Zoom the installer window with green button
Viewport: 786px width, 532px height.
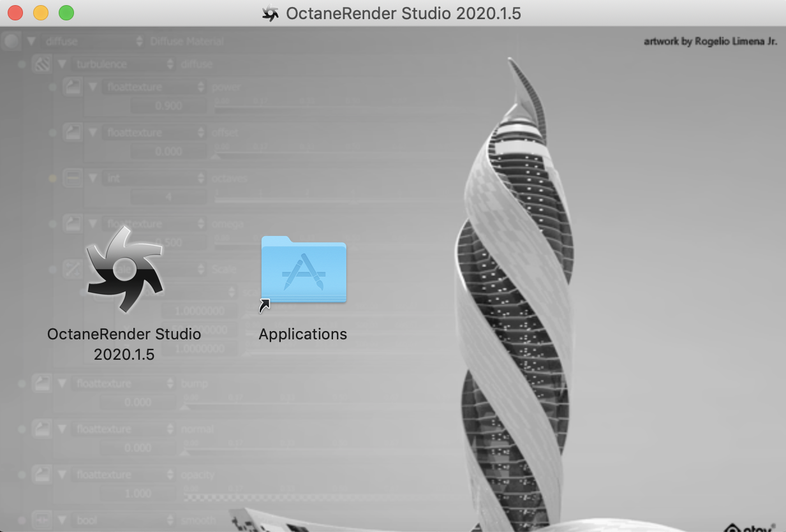click(x=66, y=13)
